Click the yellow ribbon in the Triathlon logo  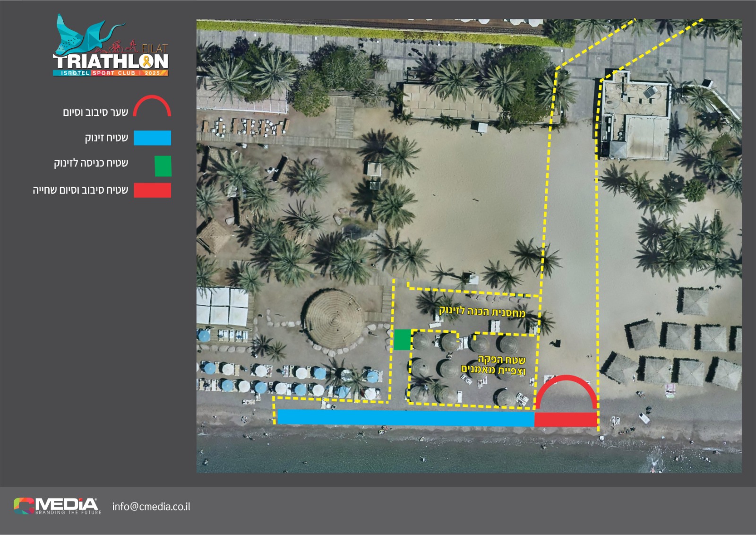(x=147, y=61)
